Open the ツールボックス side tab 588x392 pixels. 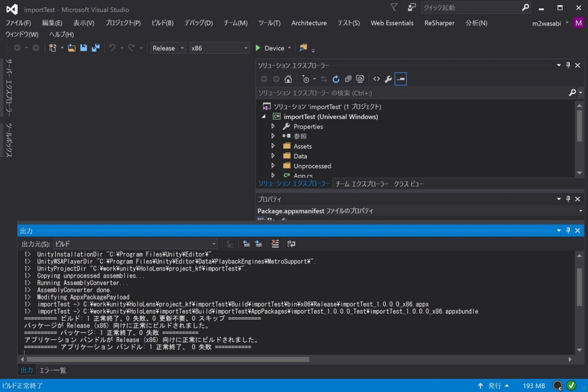[9, 140]
